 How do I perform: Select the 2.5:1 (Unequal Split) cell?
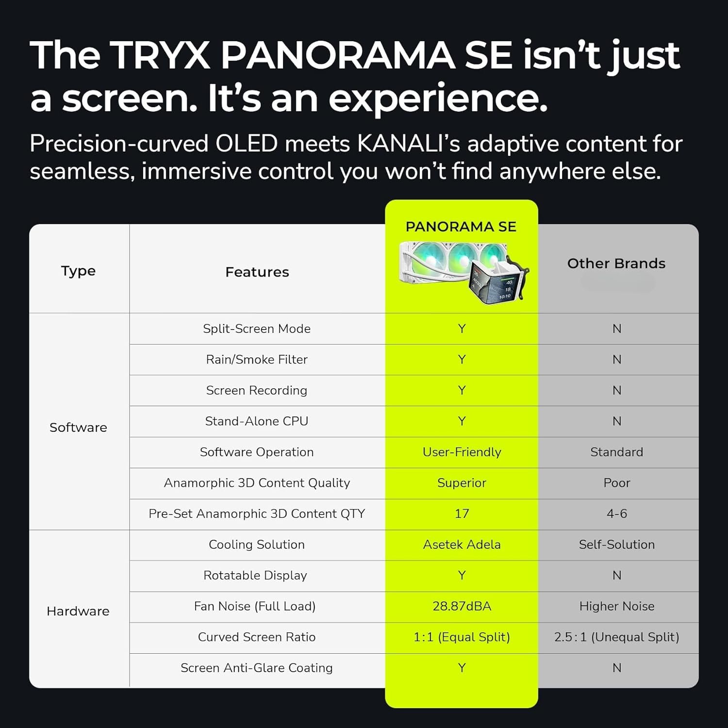tap(616, 637)
